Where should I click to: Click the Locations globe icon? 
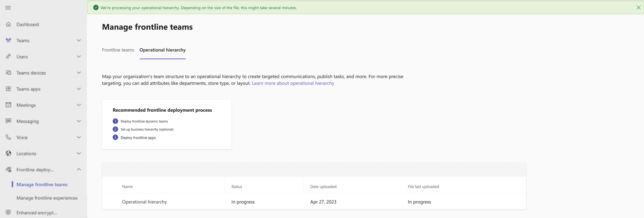(8, 153)
